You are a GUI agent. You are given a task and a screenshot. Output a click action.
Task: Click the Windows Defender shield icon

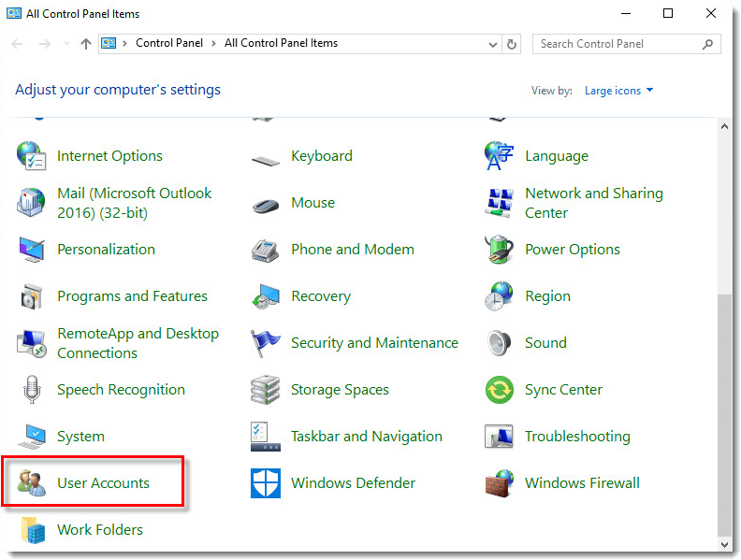click(x=266, y=483)
